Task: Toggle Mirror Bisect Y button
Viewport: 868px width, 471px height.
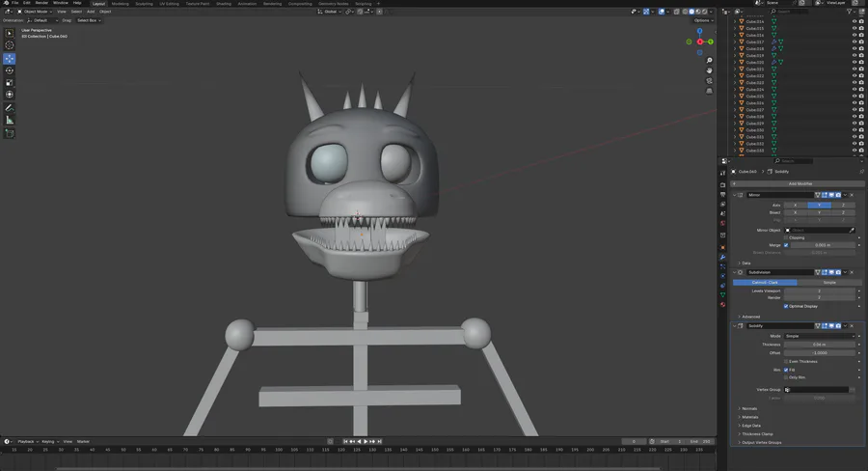Action: click(x=819, y=212)
